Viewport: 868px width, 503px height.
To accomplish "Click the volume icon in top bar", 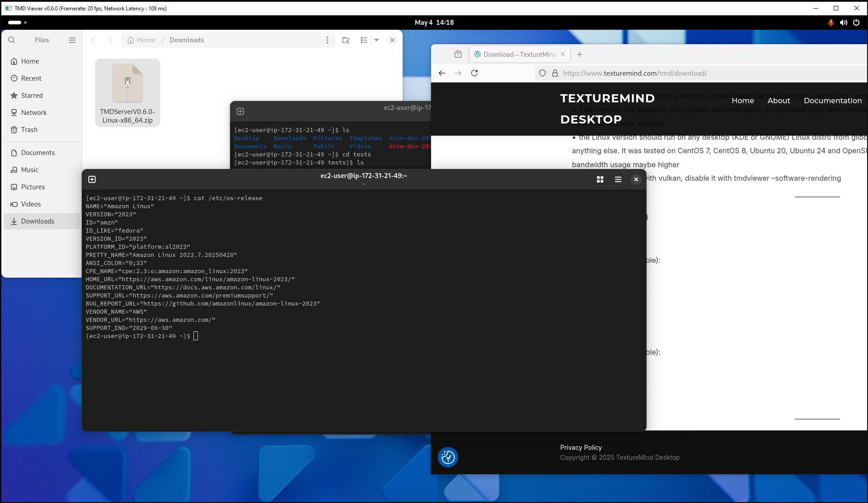I will (x=843, y=23).
